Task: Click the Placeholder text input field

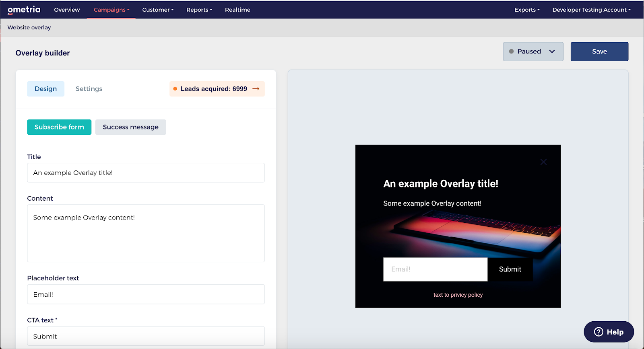Action: tap(146, 294)
